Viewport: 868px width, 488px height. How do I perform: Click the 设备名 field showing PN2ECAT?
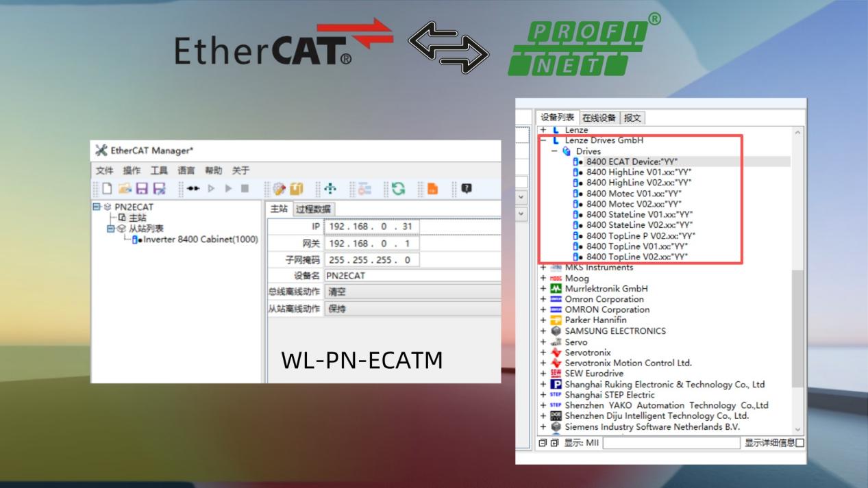coord(412,276)
